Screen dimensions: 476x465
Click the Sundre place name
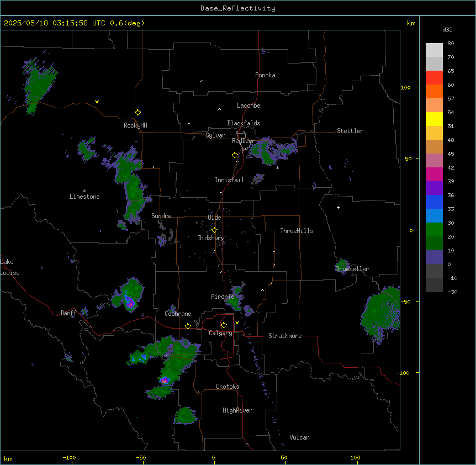161,216
